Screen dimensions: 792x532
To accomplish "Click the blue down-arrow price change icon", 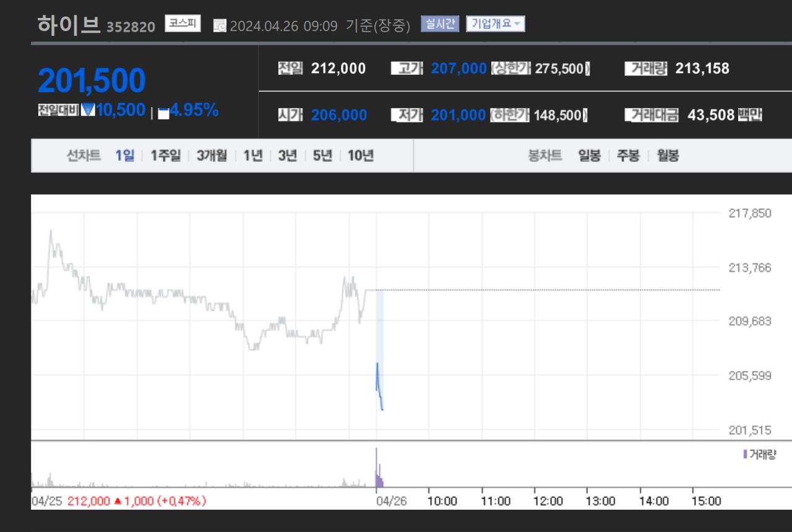I will click(88, 110).
